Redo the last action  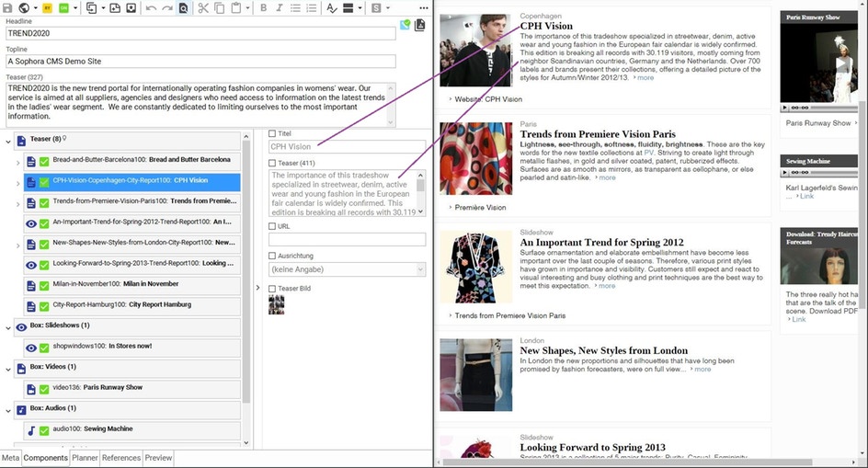coord(166,7)
